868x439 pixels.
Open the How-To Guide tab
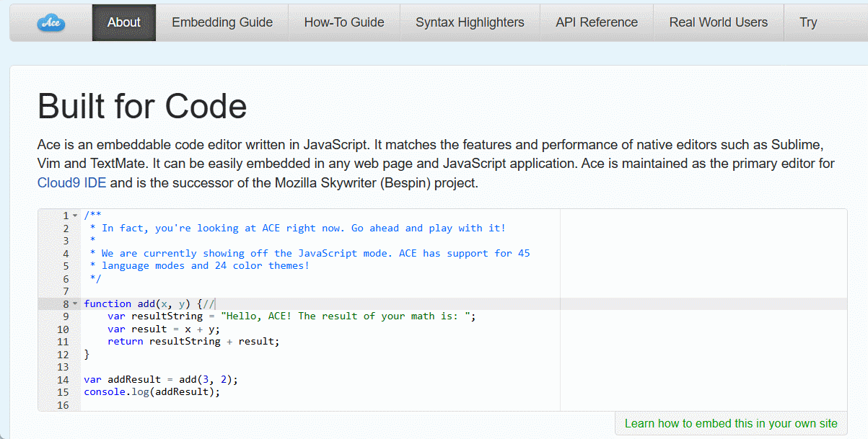(344, 22)
